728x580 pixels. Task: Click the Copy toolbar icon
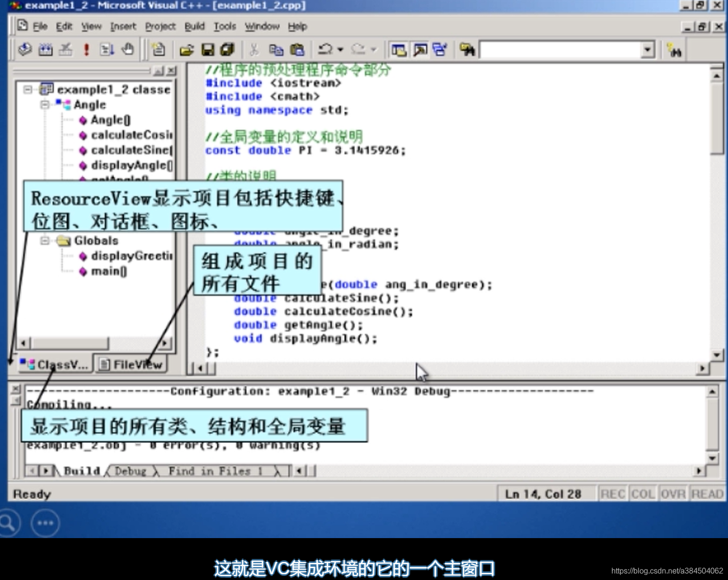pos(276,50)
